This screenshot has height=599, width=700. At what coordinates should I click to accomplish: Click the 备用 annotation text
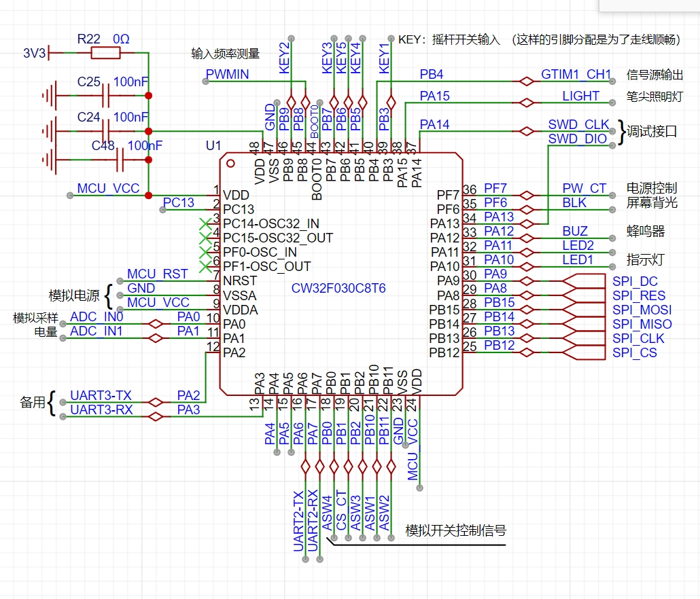click(x=33, y=402)
